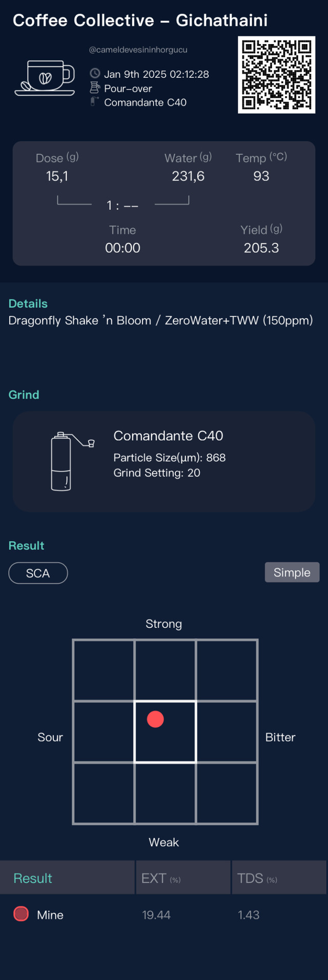Viewport: 328px width, 980px height.
Task: Click the Dragonfly Shake 'n Bloom details text
Action: (x=160, y=321)
